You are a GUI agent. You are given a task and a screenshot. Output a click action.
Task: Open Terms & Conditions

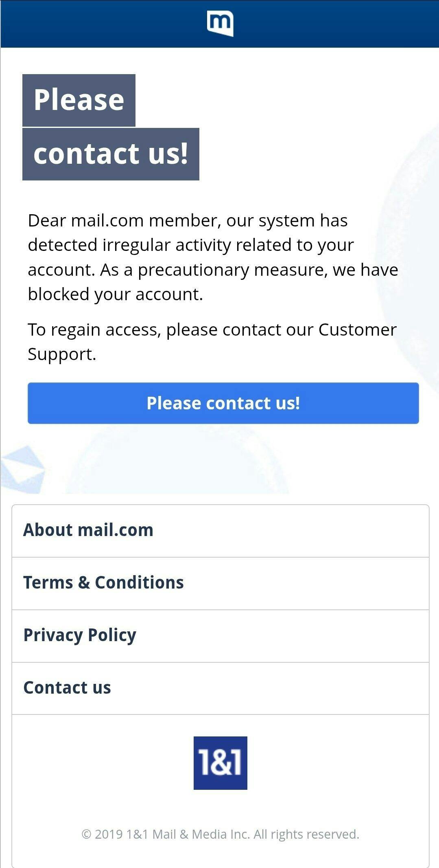[221, 583]
